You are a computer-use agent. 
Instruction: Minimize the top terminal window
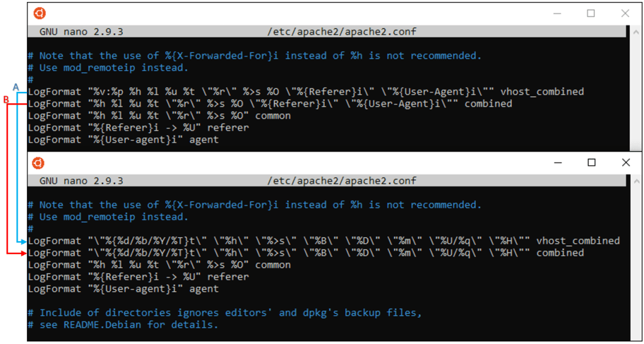coord(557,13)
